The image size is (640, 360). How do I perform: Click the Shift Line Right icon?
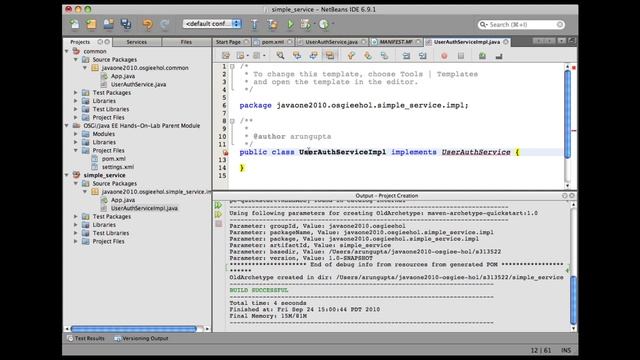[423, 56]
